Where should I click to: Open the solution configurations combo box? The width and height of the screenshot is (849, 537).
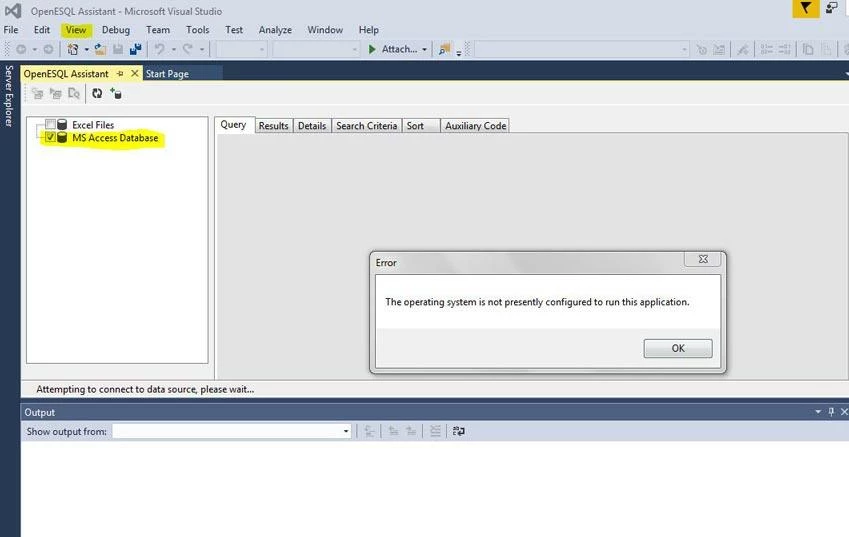241,49
